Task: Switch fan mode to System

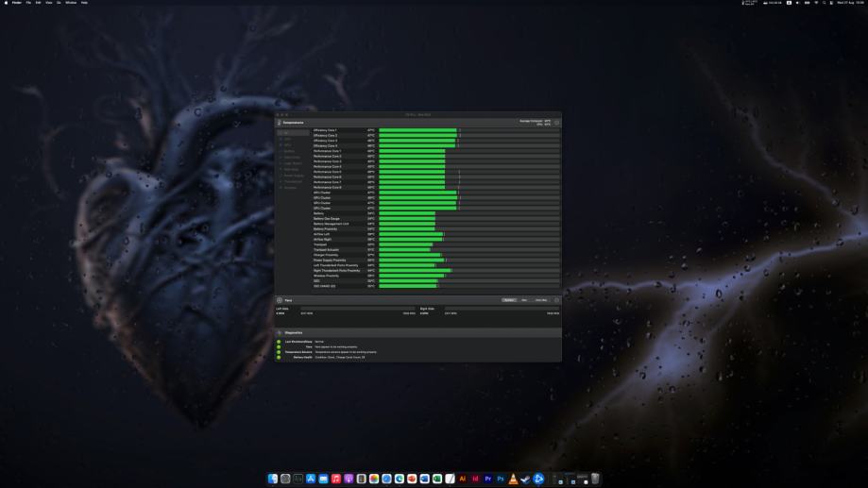Action: coord(508,300)
